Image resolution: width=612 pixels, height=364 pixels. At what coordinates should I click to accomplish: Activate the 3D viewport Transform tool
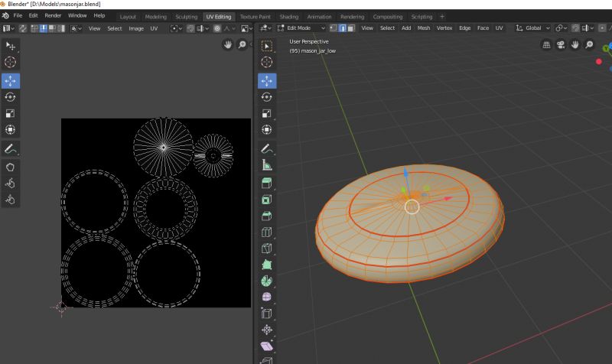[x=267, y=129]
